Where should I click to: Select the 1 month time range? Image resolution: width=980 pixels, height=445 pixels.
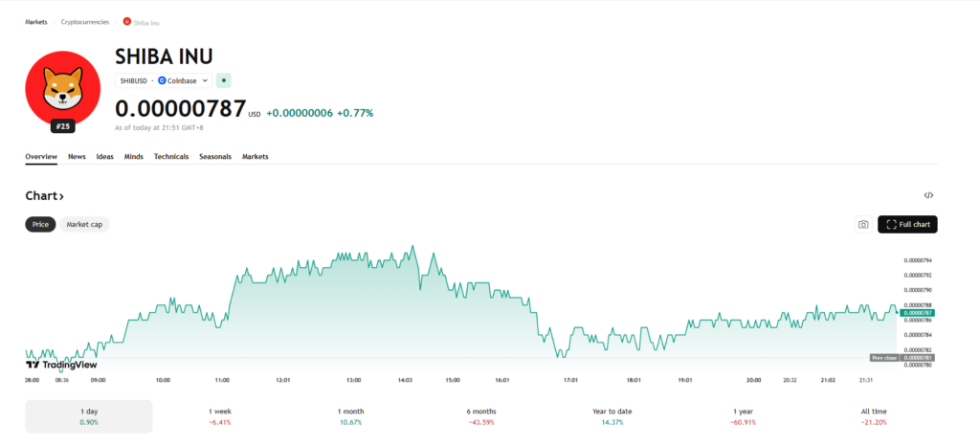350,416
